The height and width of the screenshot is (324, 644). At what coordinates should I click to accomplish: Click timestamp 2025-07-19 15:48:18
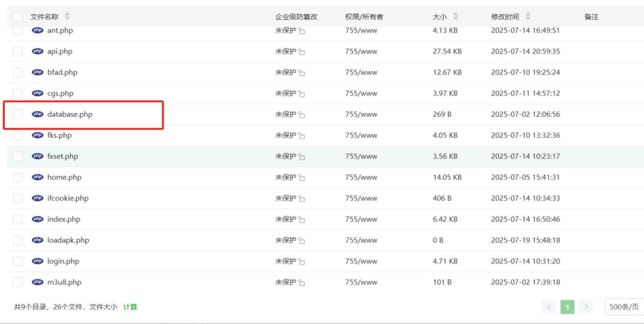coord(525,240)
